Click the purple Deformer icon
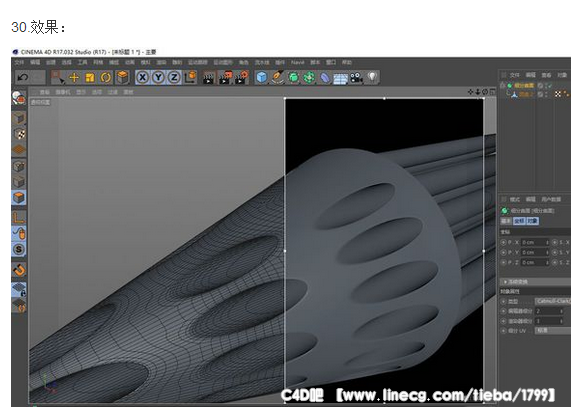 (325, 77)
